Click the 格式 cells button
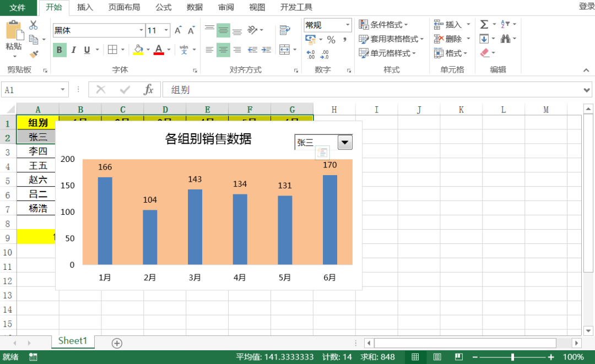This screenshot has width=595, height=364. pos(451,53)
